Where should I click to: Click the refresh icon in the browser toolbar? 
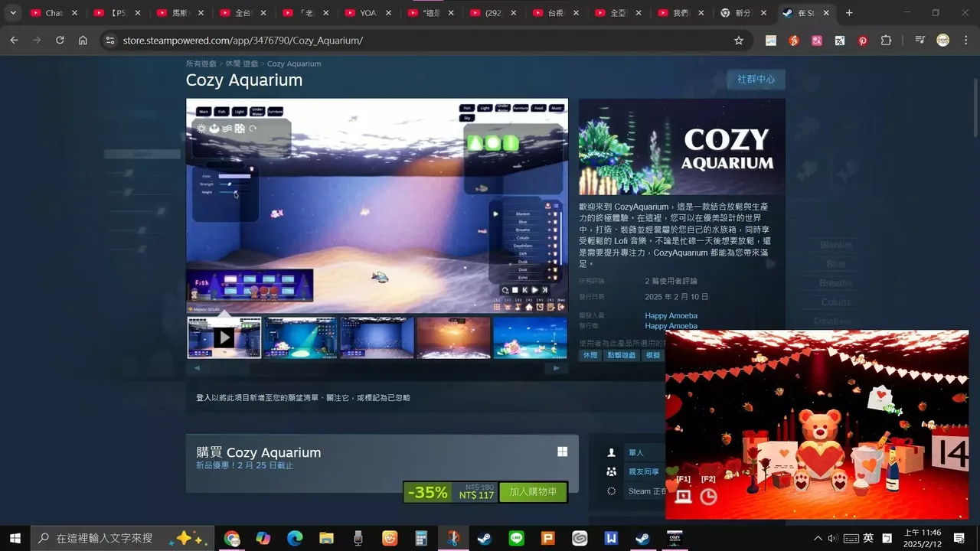(x=60, y=40)
